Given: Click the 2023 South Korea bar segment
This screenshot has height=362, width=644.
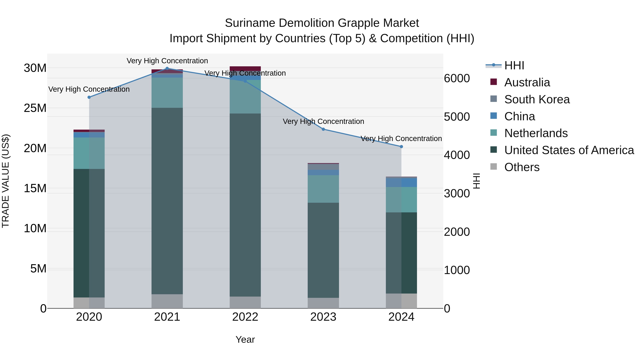Looking at the screenshot, I should coord(323,167).
